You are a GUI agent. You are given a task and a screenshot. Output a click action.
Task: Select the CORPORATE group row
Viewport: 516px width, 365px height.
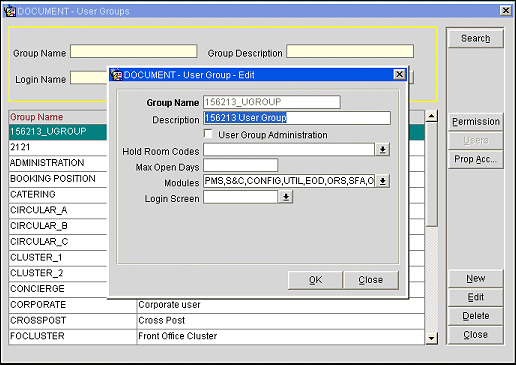73,305
